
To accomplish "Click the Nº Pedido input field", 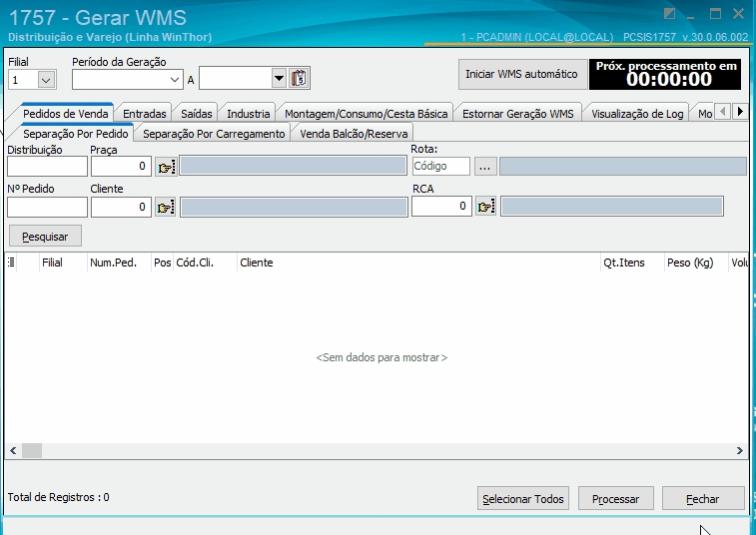I will pos(47,208).
